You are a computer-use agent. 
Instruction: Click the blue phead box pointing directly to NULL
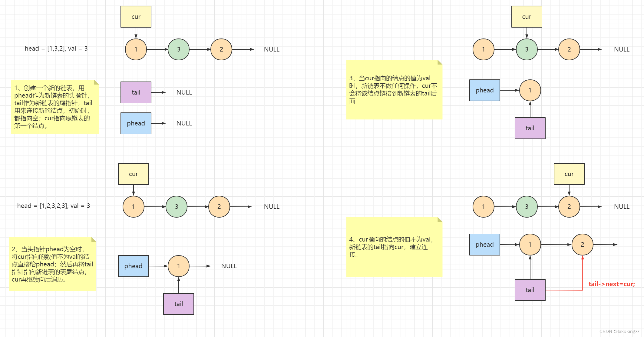coord(136,123)
